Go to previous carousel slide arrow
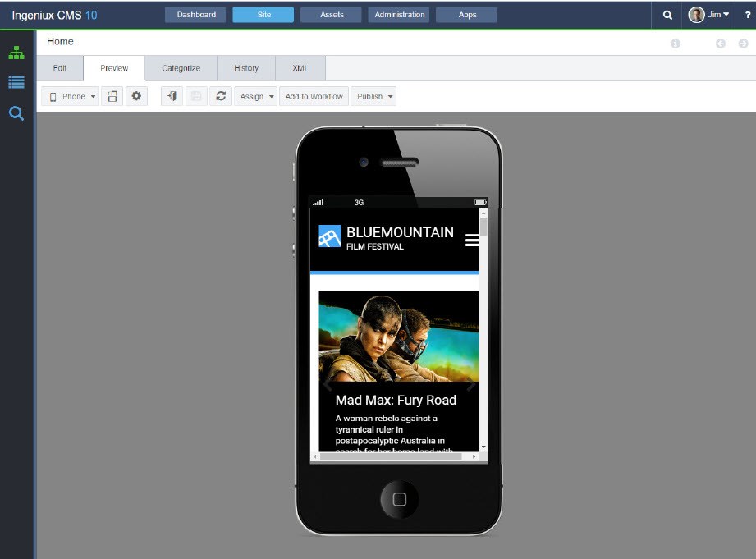Image resolution: width=756 pixels, height=559 pixels. pos(328,385)
